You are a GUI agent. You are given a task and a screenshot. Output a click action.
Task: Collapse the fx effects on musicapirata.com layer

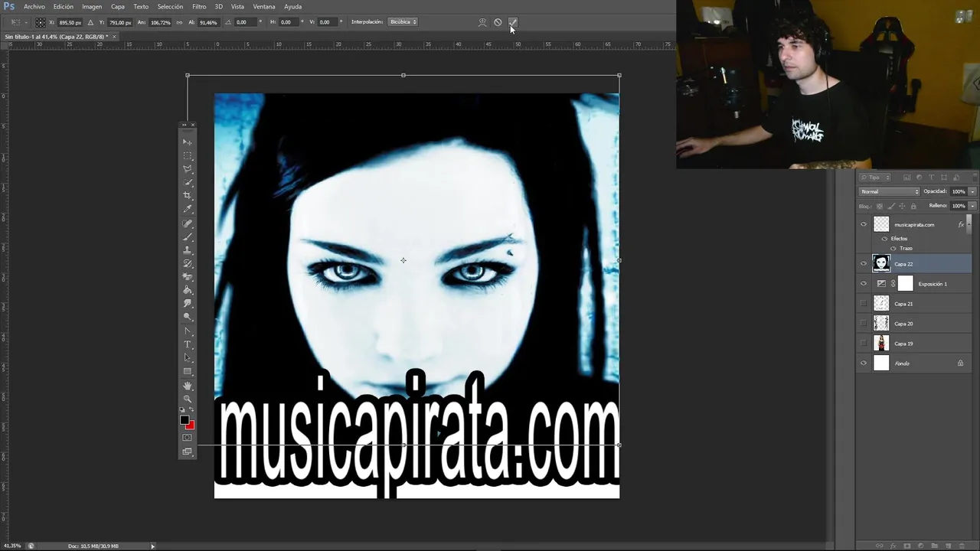969,224
